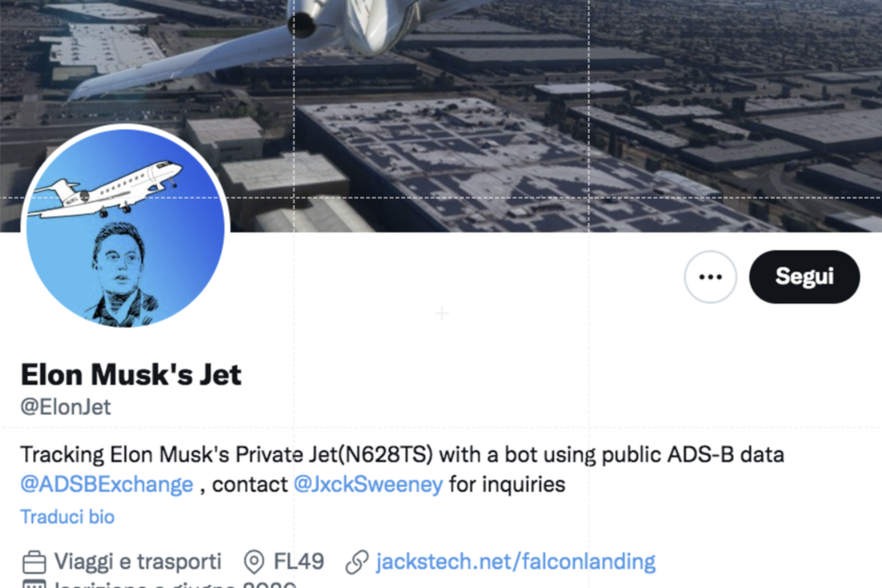This screenshot has height=588, width=882.
Task: Open the more options menu on the profile
Action: 710,276
